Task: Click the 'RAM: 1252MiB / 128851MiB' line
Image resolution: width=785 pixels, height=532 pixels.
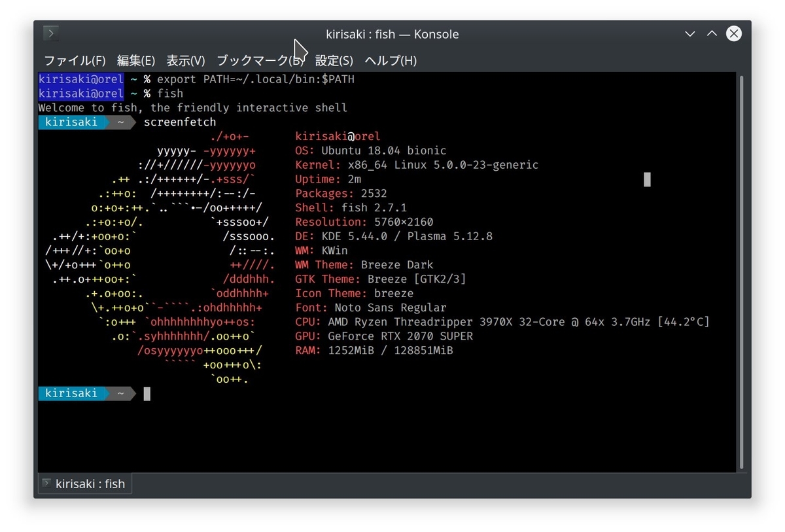Action: pyautogui.click(x=374, y=351)
